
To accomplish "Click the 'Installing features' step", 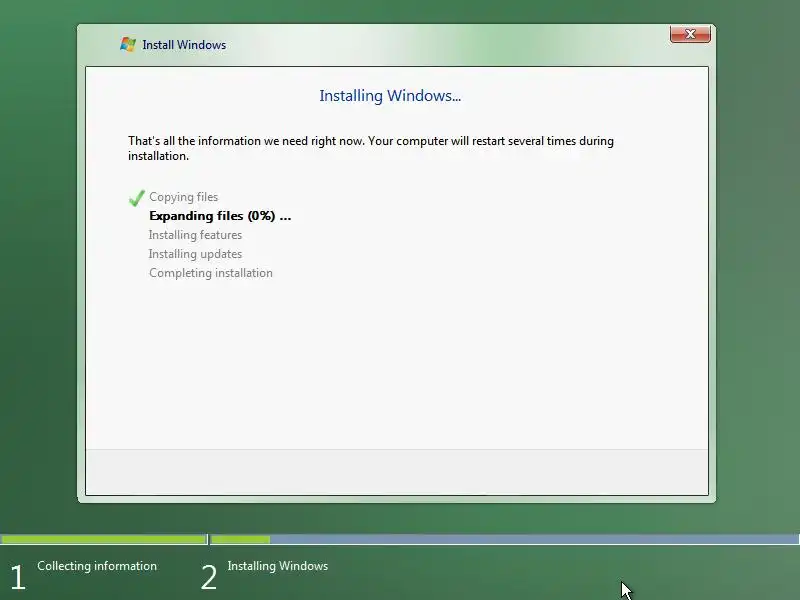I will tap(195, 235).
